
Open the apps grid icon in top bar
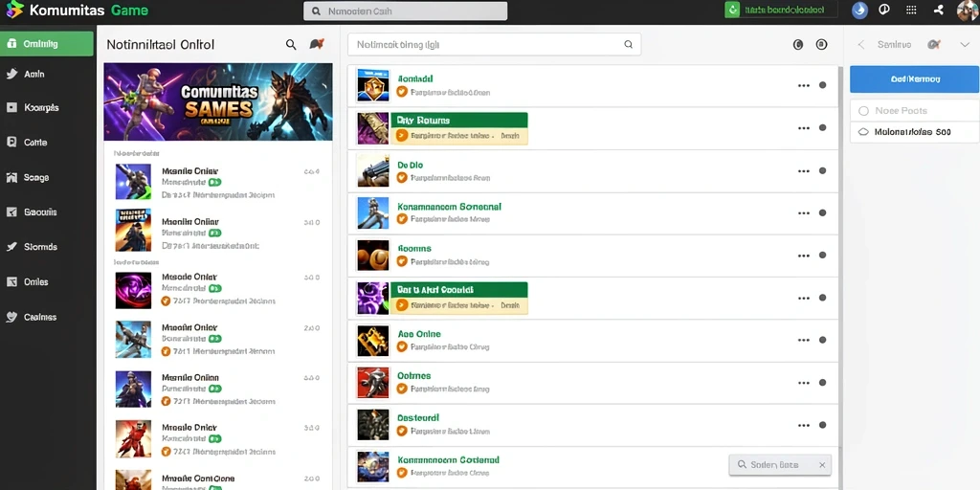(911, 10)
